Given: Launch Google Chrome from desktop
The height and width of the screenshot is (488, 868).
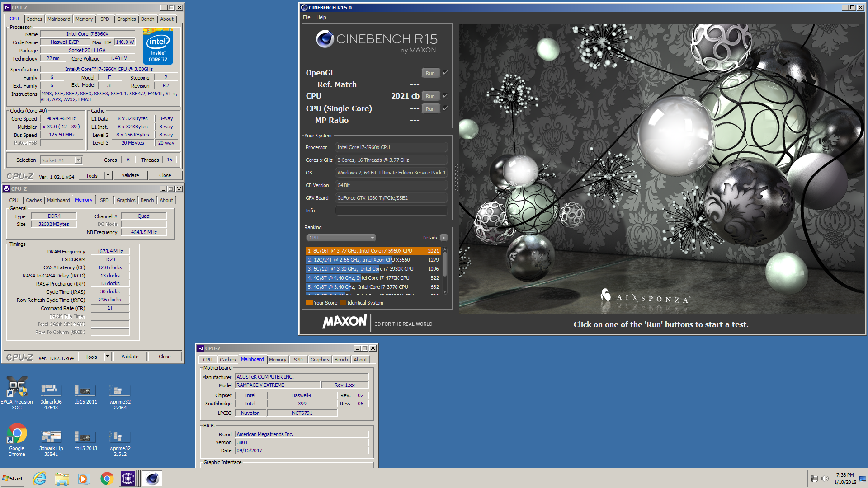Looking at the screenshot, I should point(17,440).
